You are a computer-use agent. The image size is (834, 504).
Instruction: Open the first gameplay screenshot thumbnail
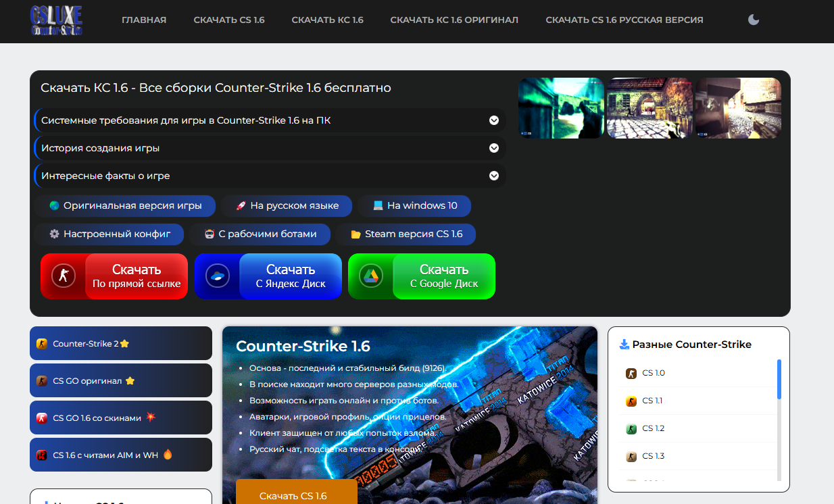coord(561,108)
